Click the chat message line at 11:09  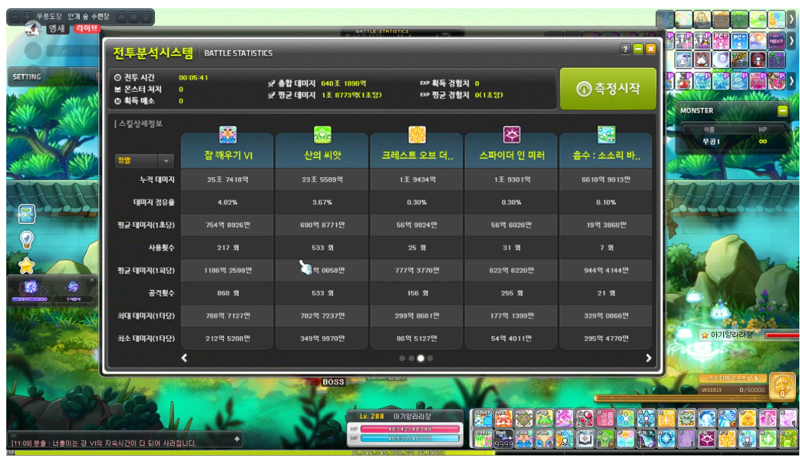click(104, 443)
